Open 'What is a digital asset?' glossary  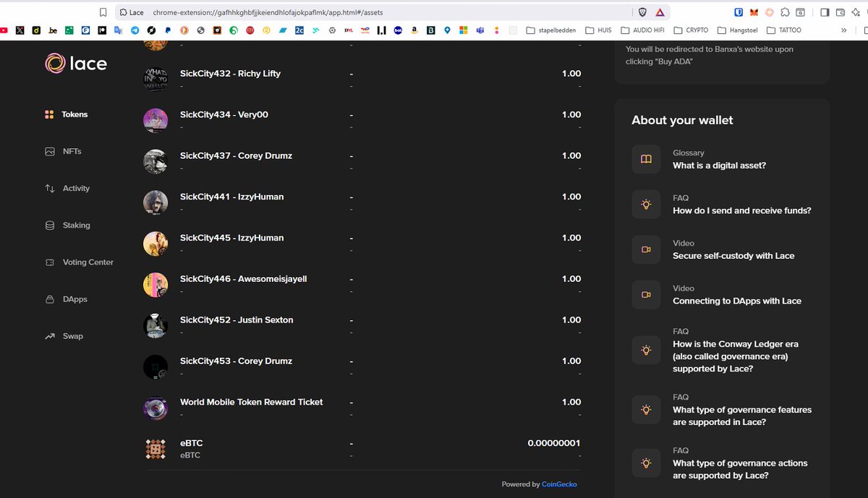(719, 166)
